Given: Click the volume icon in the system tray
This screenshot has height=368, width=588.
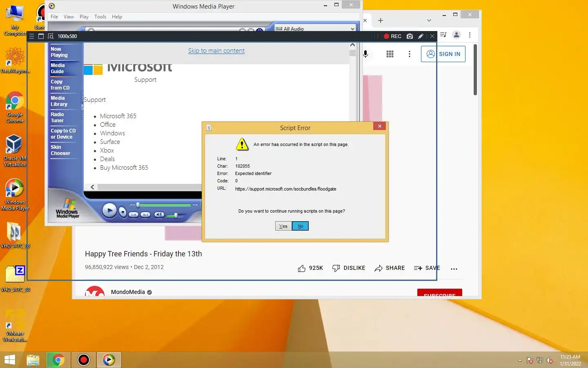Looking at the screenshot, I should pyautogui.click(x=550, y=360).
